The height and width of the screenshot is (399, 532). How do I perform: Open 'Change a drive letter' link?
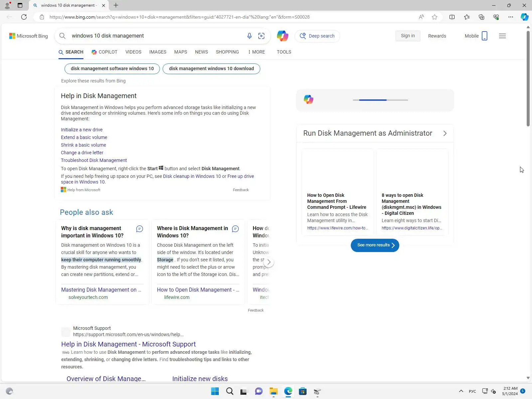[x=82, y=153]
